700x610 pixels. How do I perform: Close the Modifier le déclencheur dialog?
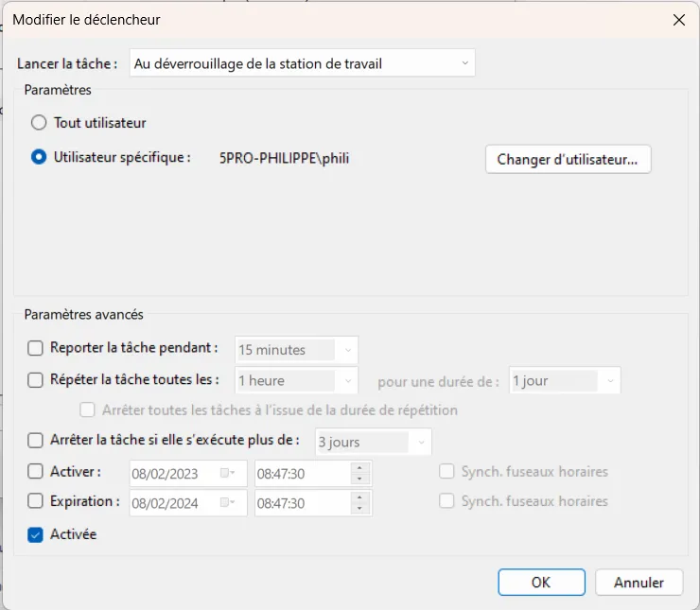tap(679, 20)
